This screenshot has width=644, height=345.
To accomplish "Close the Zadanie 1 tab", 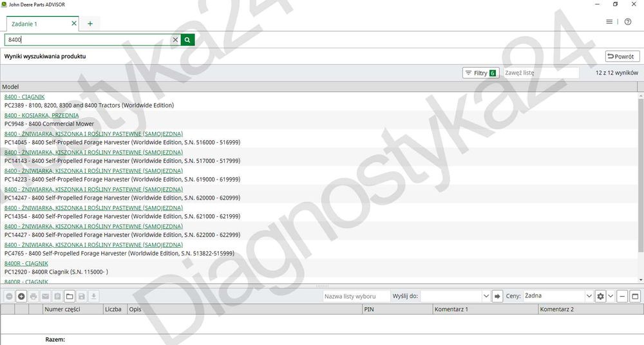I will tap(74, 23).
